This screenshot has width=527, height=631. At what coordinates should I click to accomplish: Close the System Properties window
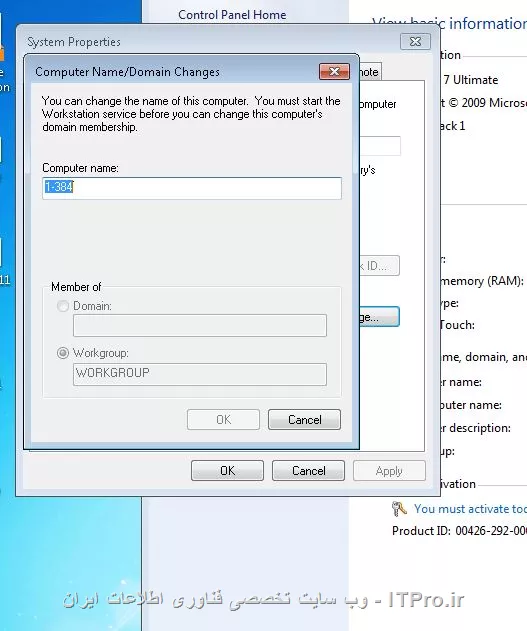pos(415,41)
